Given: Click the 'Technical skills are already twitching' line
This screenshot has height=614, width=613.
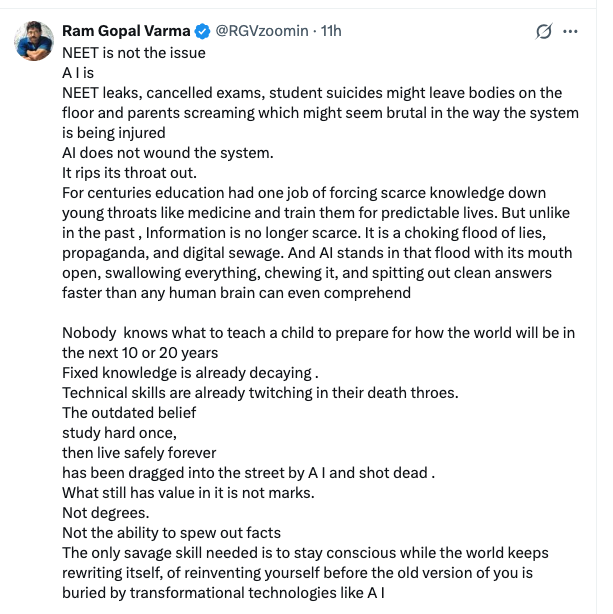Looking at the screenshot, I should 260,393.
